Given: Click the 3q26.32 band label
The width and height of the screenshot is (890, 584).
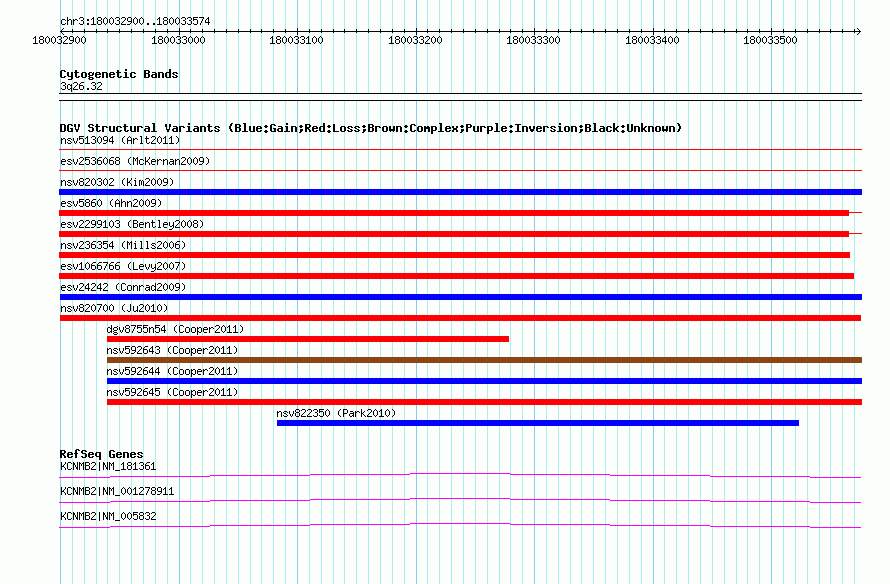Looking at the screenshot, I should [81, 86].
